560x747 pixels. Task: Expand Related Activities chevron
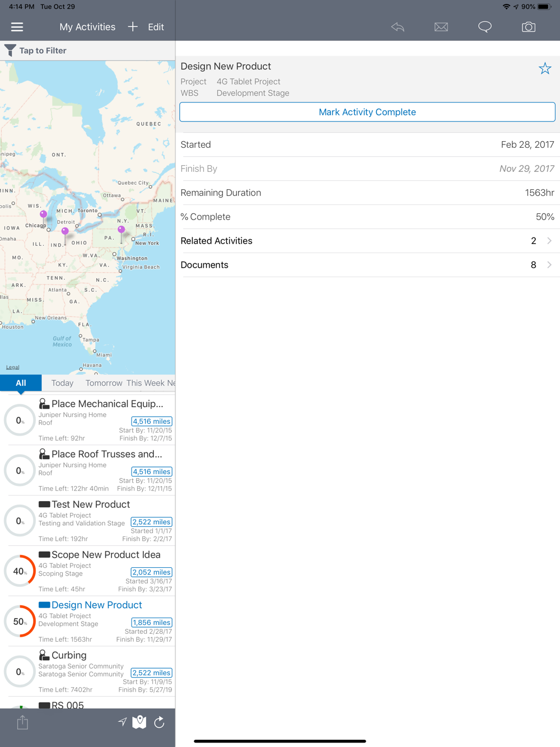click(549, 241)
